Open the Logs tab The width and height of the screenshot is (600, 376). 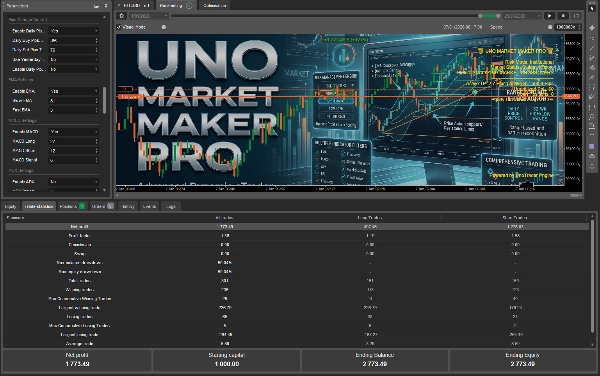coord(171,207)
